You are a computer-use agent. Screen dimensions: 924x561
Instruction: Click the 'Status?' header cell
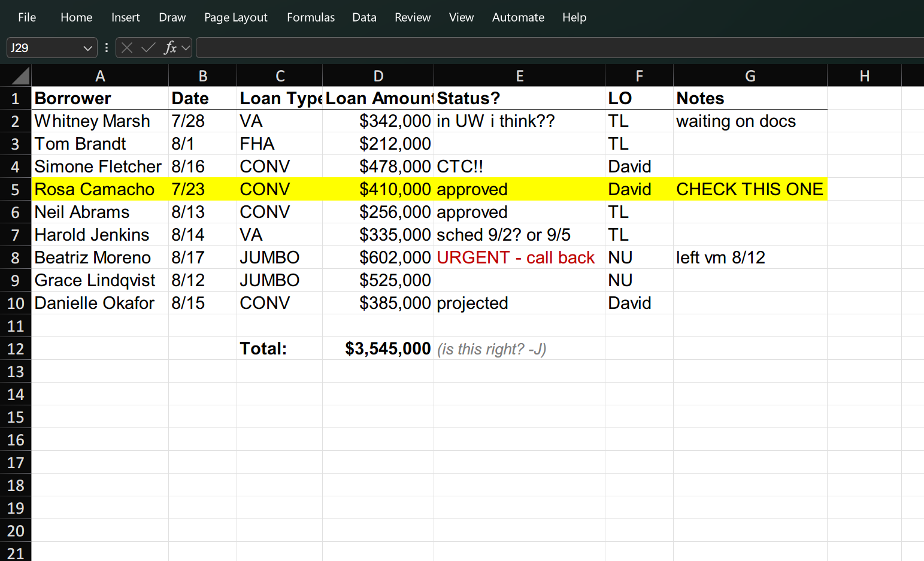point(520,98)
